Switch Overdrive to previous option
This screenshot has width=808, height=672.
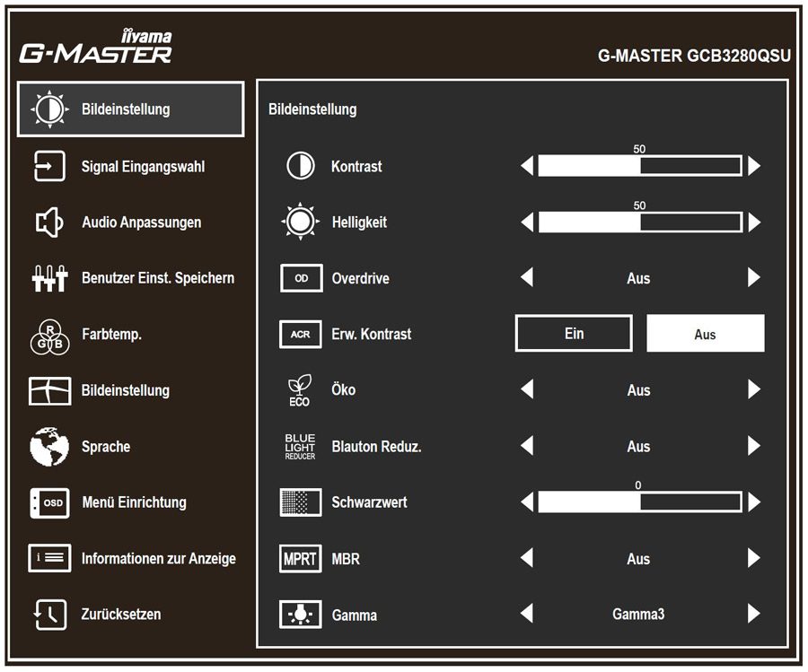(x=527, y=277)
